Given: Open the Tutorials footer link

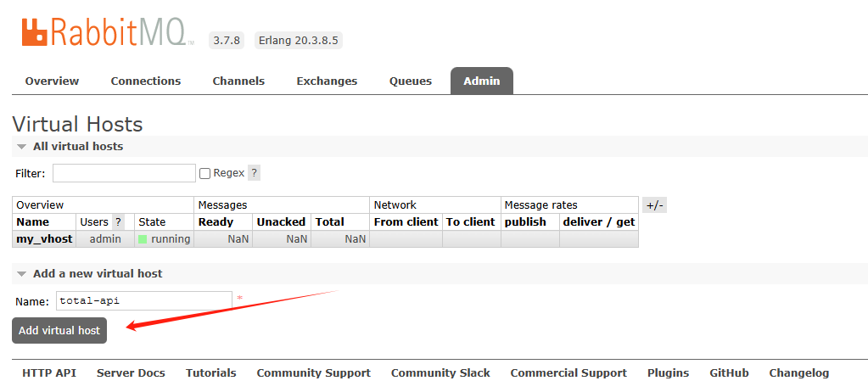Looking at the screenshot, I should point(211,373).
